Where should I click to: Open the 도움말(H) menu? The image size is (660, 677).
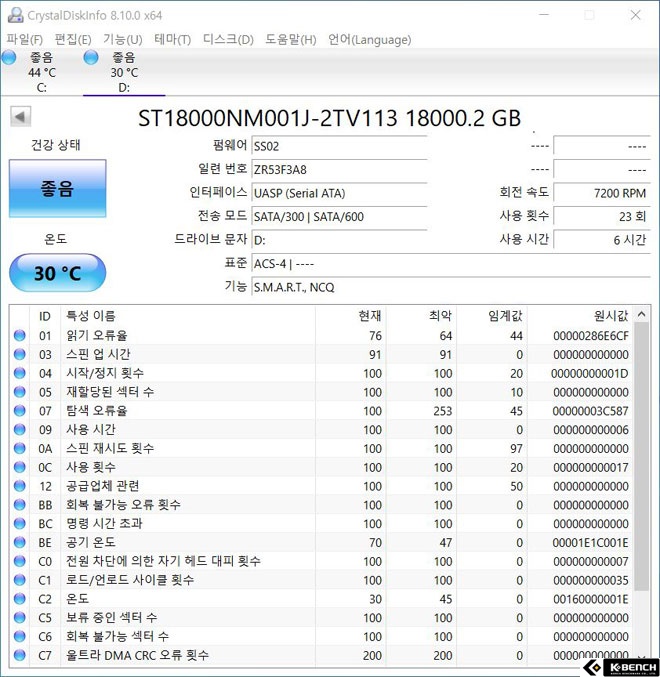pyautogui.click(x=291, y=40)
